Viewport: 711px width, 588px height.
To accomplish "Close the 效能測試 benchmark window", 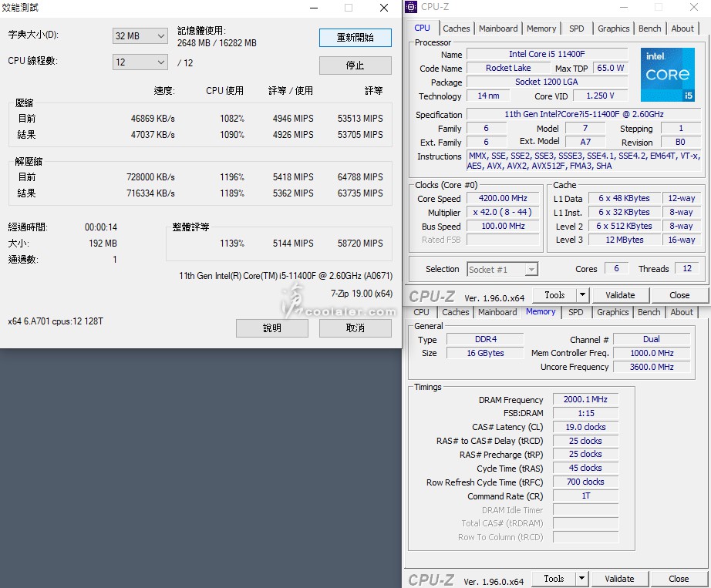I will [384, 8].
